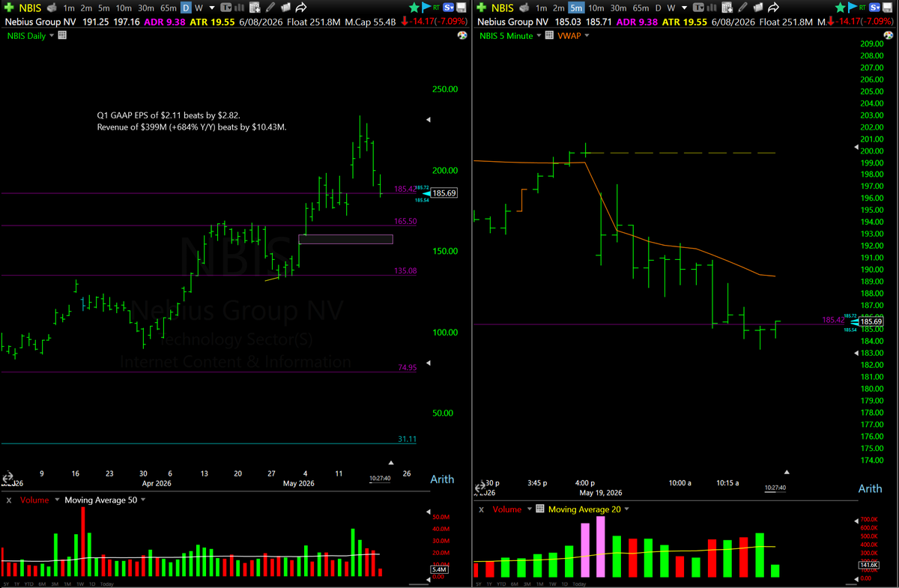This screenshot has width=899, height=588.
Task: Click the grid icon beside NBIS Daily label
Action: [62, 35]
